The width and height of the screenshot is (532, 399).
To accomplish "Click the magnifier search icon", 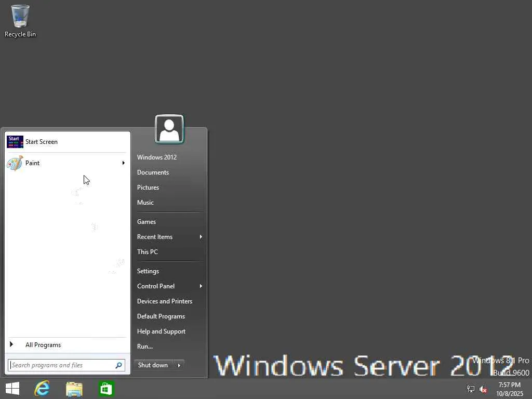I will [119, 365].
